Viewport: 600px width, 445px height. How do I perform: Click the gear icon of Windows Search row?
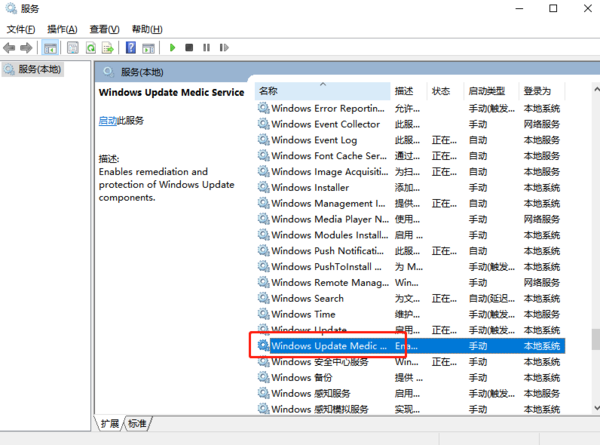pyautogui.click(x=263, y=298)
